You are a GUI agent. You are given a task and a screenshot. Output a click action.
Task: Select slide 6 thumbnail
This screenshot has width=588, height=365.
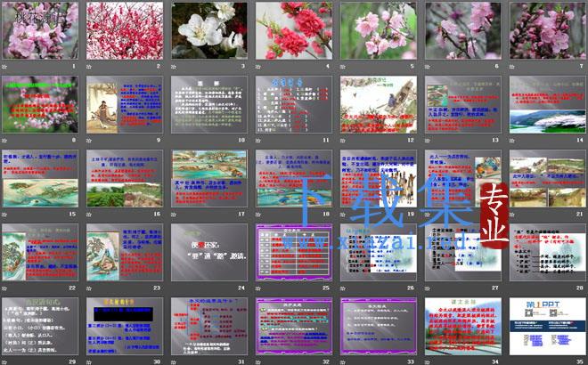462,31
